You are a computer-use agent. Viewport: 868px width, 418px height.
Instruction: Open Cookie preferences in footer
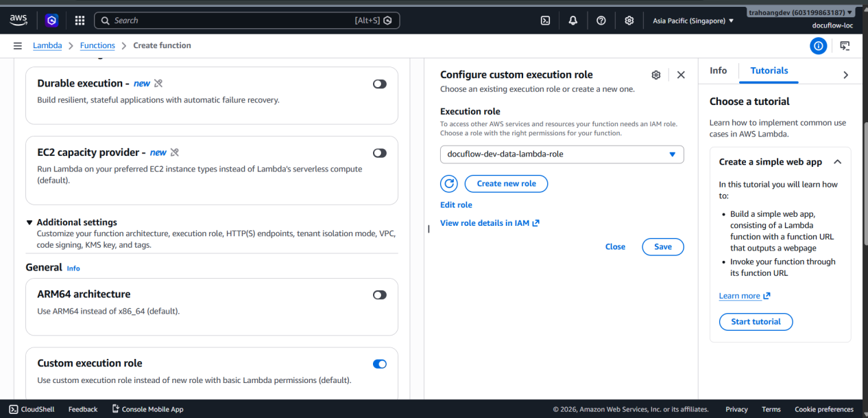click(x=824, y=409)
